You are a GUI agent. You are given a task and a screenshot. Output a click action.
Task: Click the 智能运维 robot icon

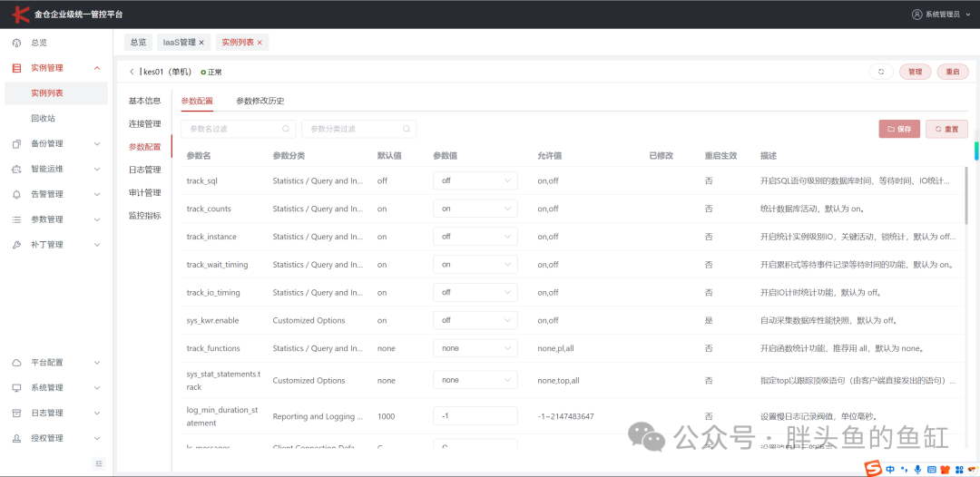pos(17,169)
